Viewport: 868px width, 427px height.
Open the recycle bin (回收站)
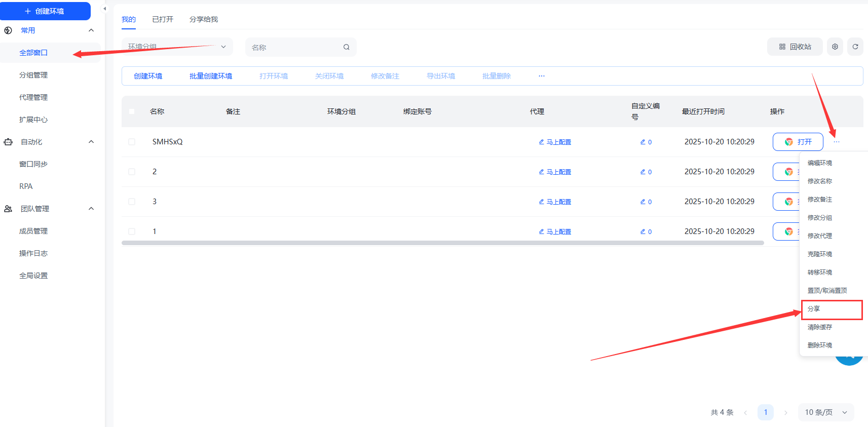coord(795,47)
